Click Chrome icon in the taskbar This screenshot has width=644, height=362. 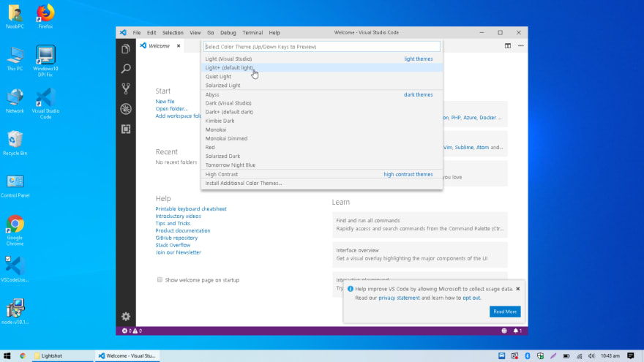click(x=23, y=356)
